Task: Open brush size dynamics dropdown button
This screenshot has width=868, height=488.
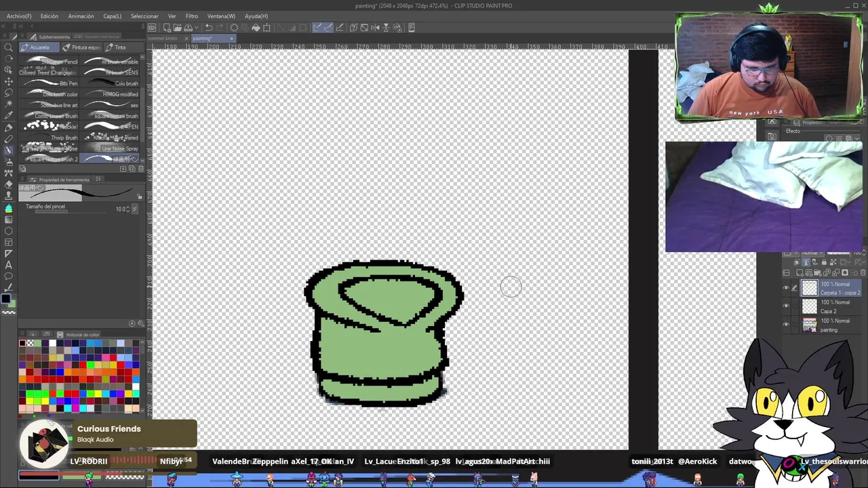Action: point(134,209)
